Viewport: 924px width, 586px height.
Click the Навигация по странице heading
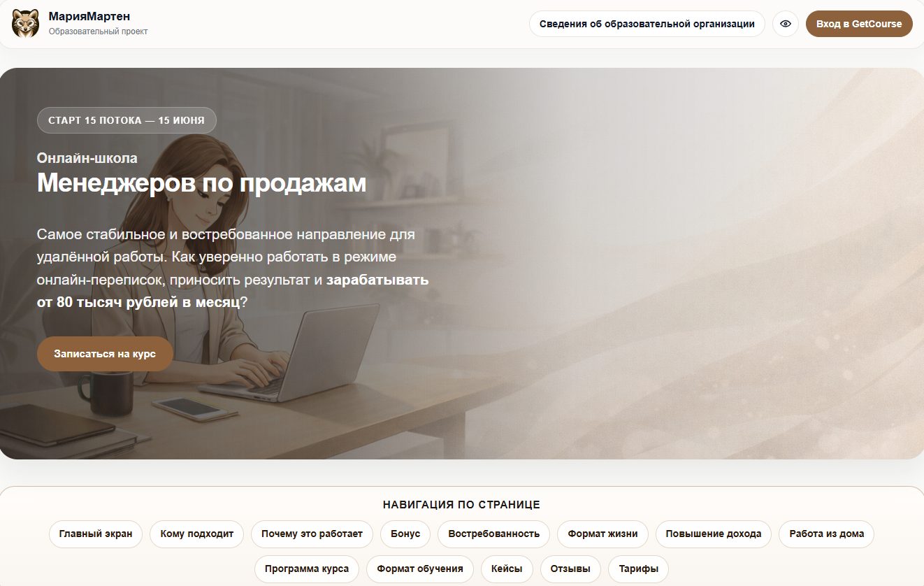pyautogui.click(x=461, y=505)
